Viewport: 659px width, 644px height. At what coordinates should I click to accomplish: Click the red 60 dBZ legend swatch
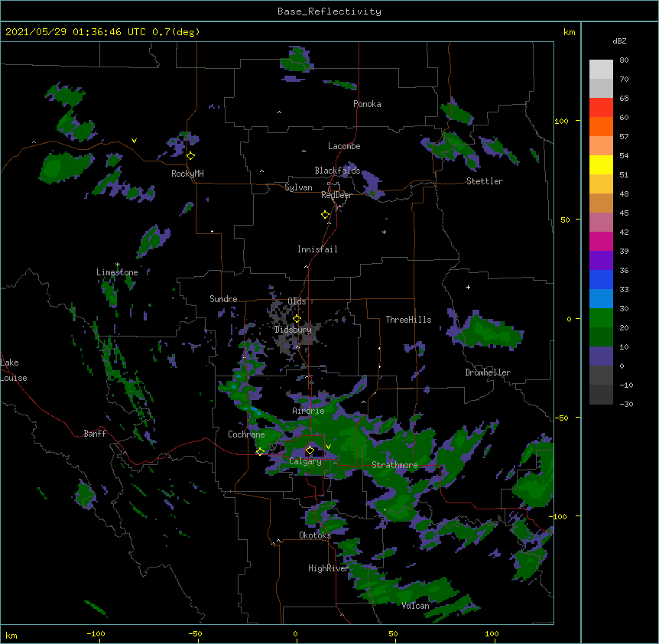(601, 108)
